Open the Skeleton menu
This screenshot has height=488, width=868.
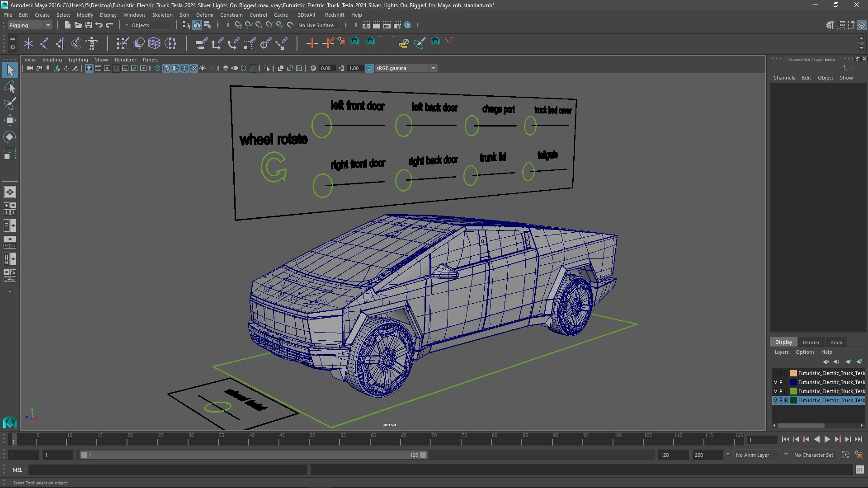coord(162,15)
